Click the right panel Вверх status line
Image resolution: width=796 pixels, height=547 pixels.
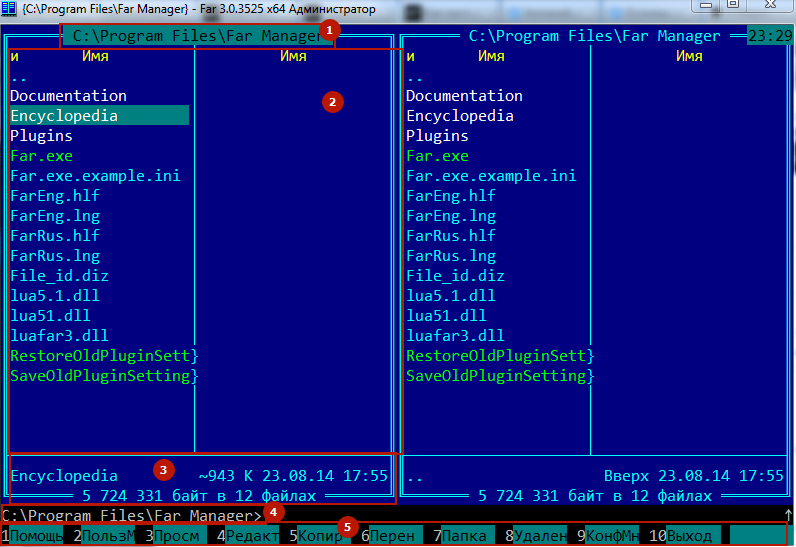pyautogui.click(x=595, y=475)
